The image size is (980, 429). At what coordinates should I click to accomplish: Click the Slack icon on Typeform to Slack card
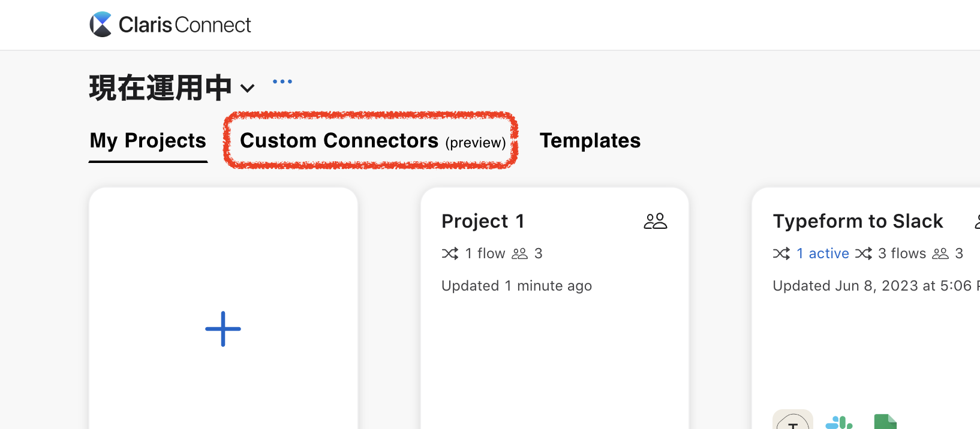click(839, 422)
